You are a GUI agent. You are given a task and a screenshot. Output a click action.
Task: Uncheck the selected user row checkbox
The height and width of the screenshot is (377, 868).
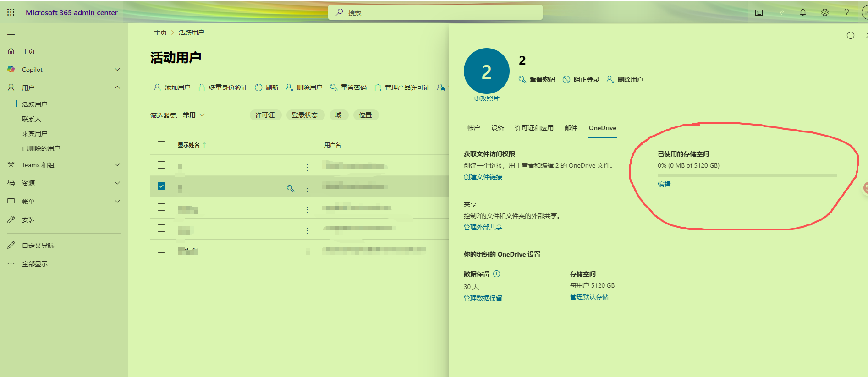(161, 186)
